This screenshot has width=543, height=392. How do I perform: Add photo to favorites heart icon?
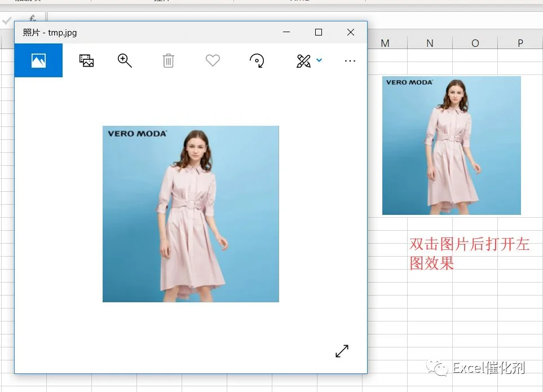pyautogui.click(x=213, y=60)
